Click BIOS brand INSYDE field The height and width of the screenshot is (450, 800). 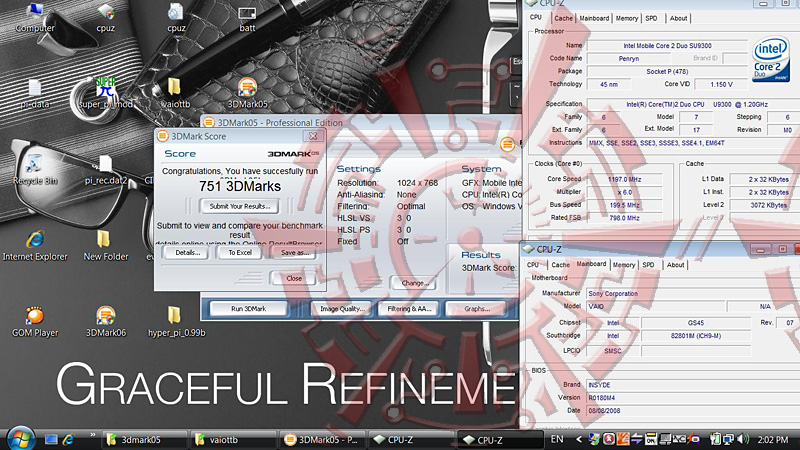pos(693,385)
